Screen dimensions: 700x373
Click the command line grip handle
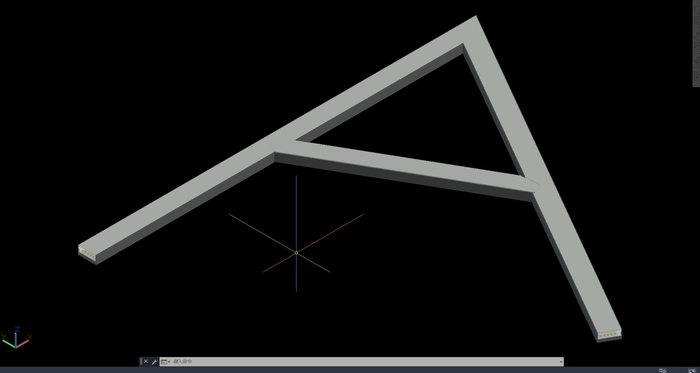(x=141, y=361)
